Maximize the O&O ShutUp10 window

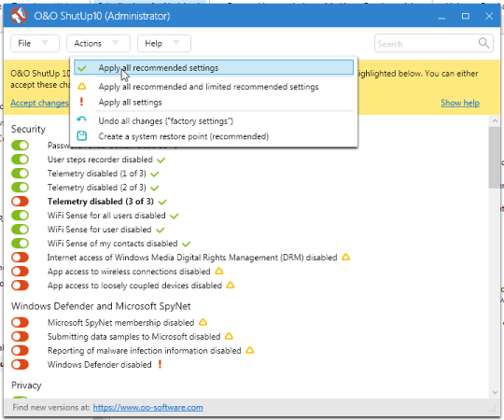pos(466,16)
